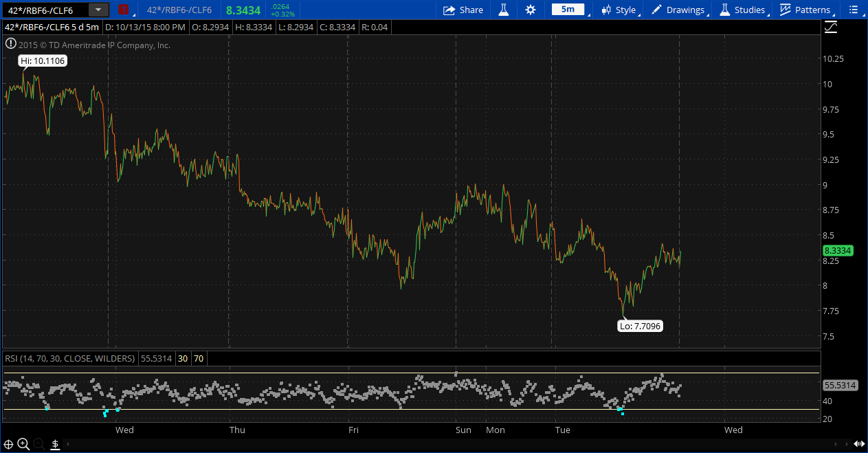The image size is (868, 453).
Task: Click the Lo: 7.7096 price bubble
Action: [x=640, y=326]
